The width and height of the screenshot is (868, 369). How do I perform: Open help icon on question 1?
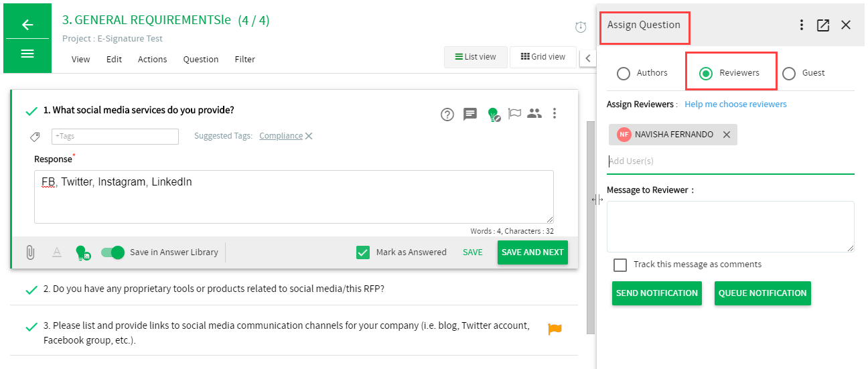(447, 115)
